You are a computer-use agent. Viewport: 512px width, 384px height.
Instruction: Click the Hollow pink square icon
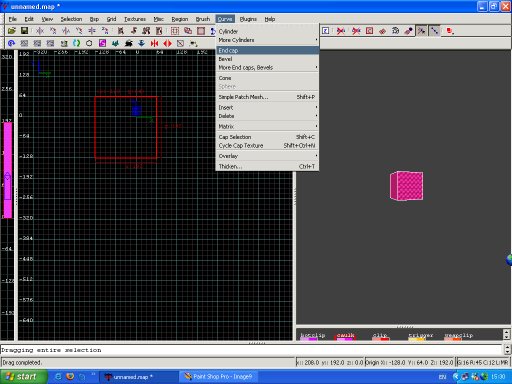tap(201, 31)
